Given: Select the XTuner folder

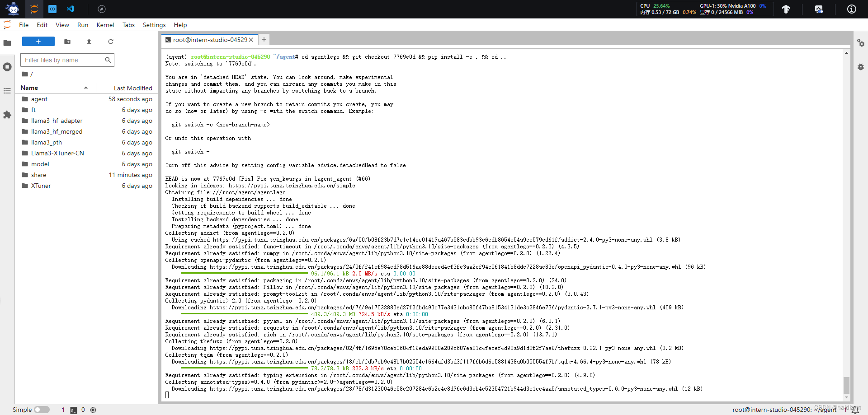Looking at the screenshot, I should point(87,186).
